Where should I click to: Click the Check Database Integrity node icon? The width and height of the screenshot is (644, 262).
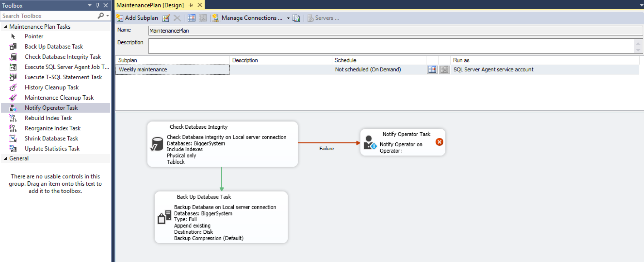point(157,144)
